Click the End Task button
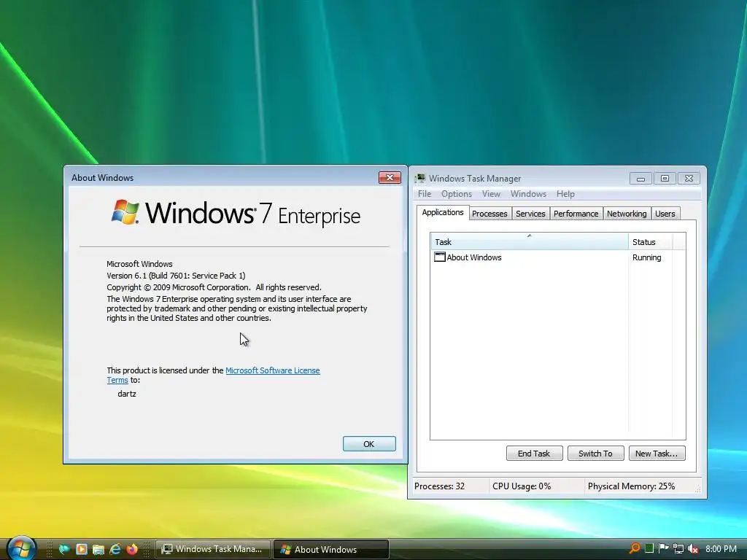 534,454
